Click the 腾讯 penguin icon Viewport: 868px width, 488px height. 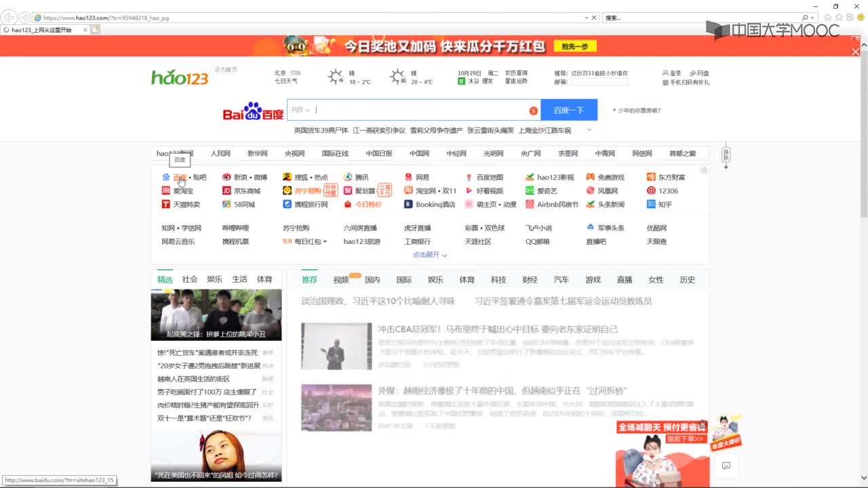click(348, 177)
